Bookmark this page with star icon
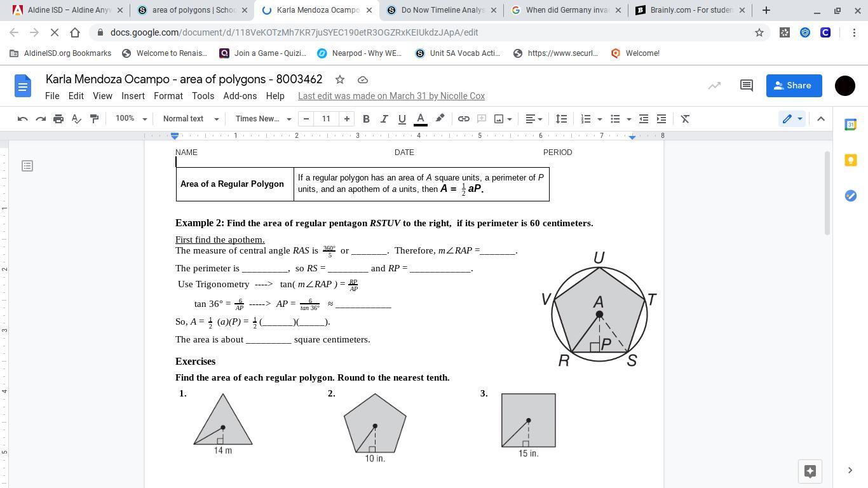Image resolution: width=868 pixels, height=488 pixels. click(759, 32)
